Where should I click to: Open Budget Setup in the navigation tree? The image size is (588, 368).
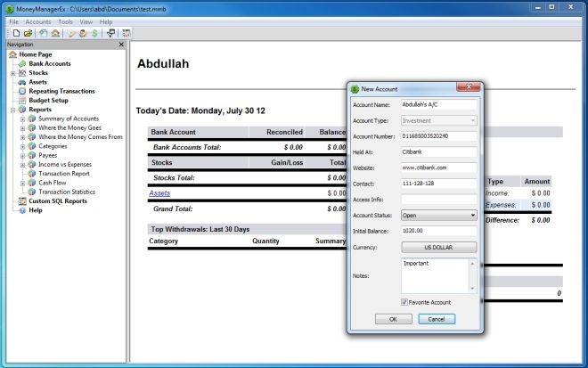pos(48,100)
